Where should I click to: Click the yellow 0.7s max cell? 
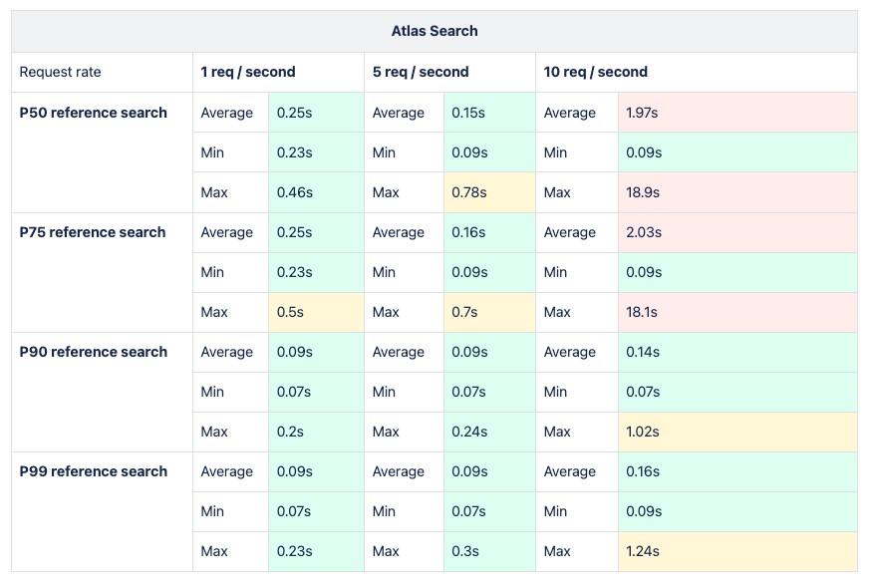coord(489,312)
